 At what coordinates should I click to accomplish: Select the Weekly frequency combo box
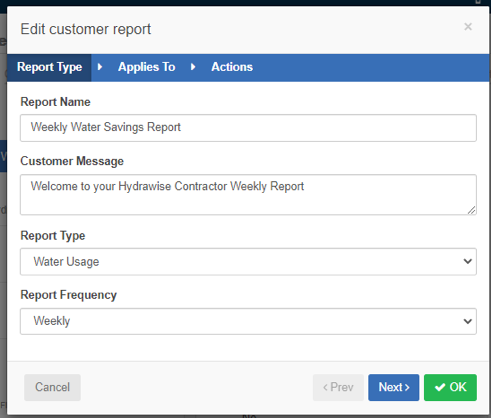(x=248, y=321)
